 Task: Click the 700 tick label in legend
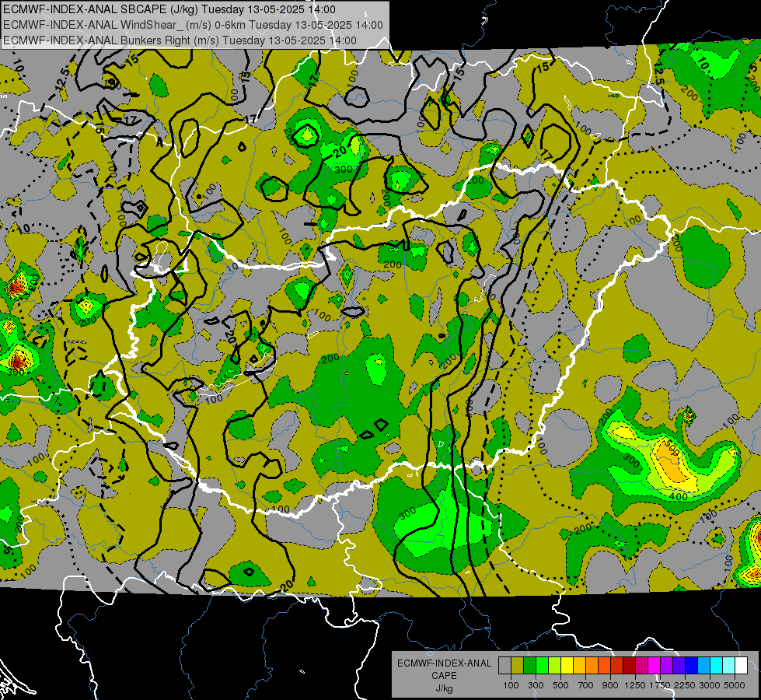point(586,685)
